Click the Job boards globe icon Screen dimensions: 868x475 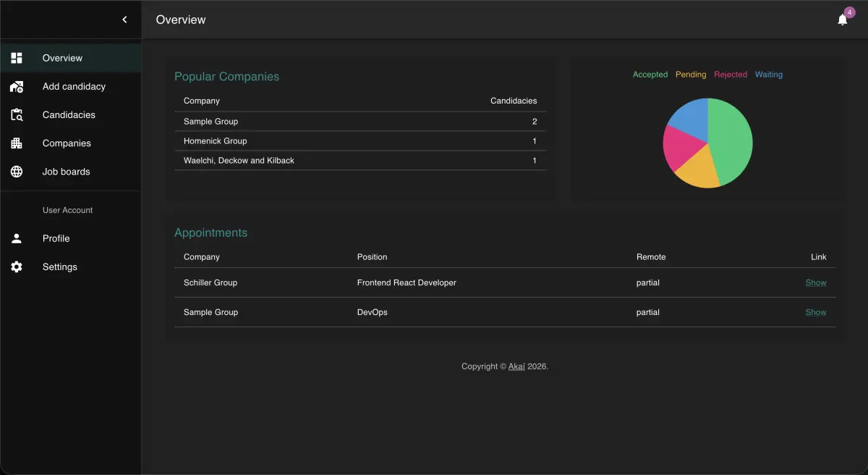click(x=17, y=172)
